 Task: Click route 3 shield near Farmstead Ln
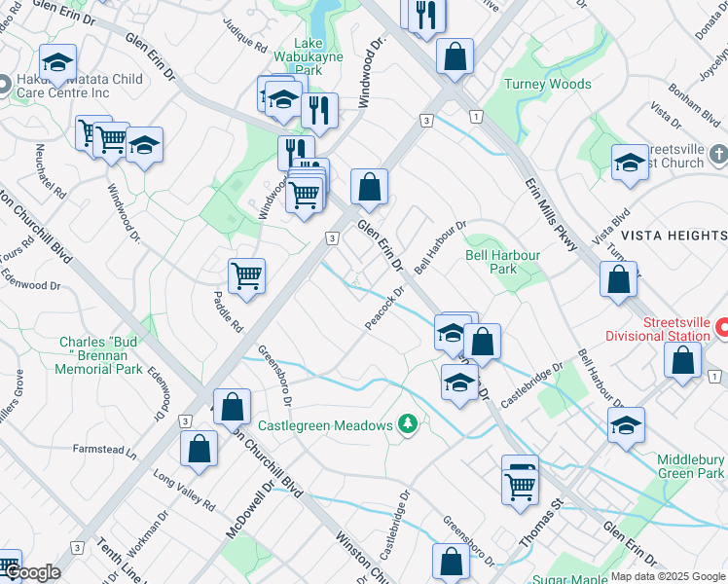click(185, 421)
